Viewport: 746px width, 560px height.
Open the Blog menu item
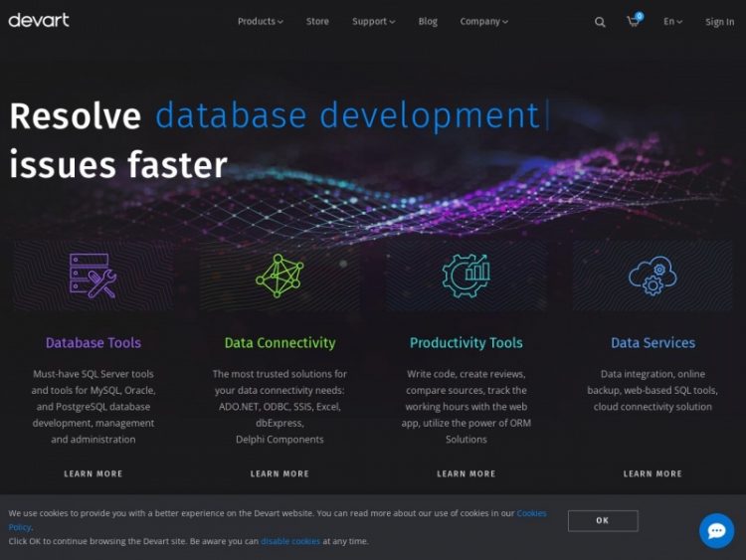pos(428,21)
